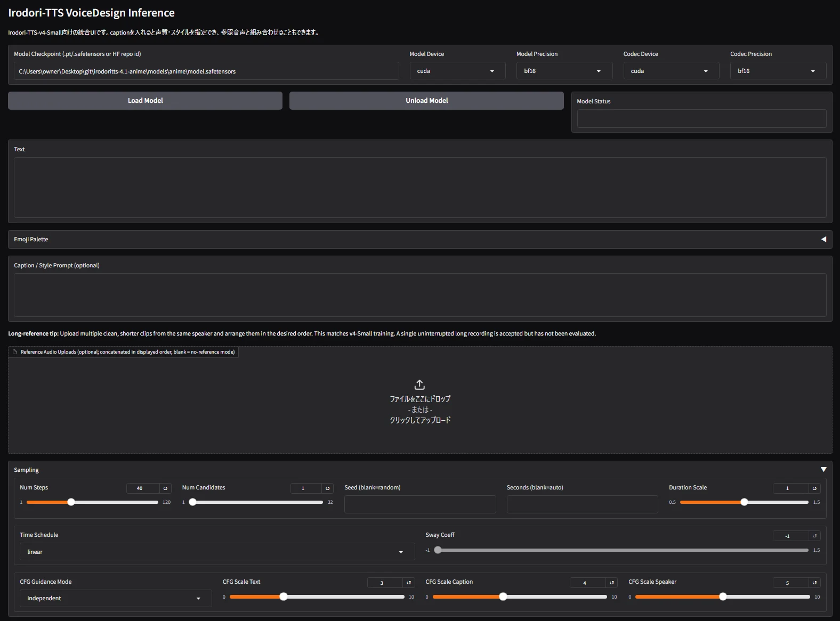Click the Long-reference tip bold label

[33, 334]
